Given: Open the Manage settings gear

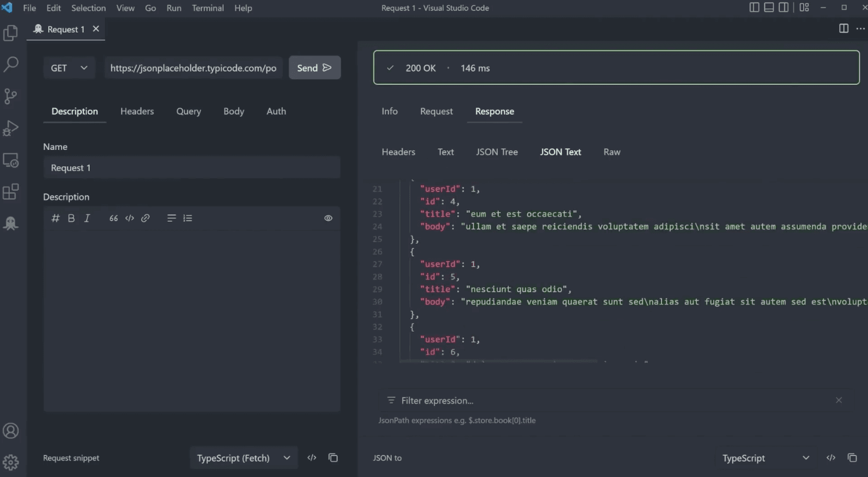Looking at the screenshot, I should pos(10,463).
